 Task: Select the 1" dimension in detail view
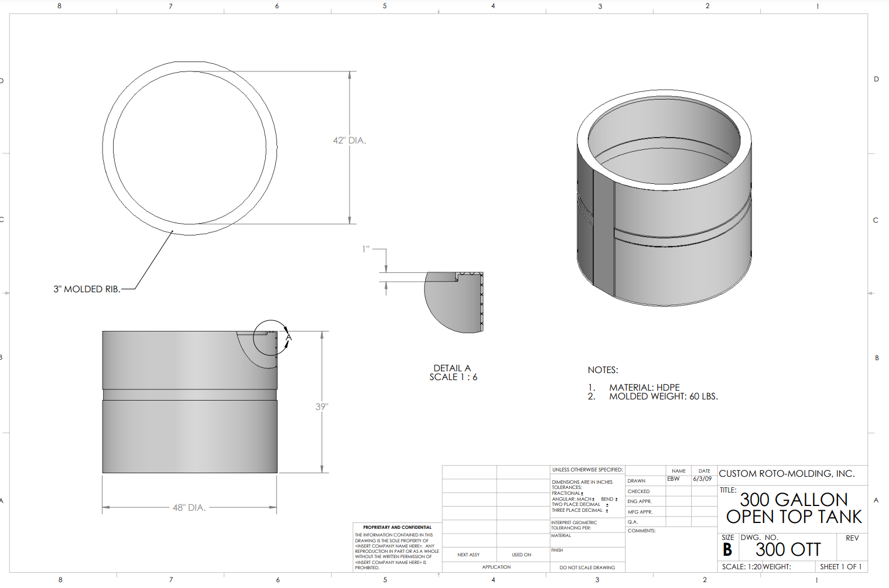(x=365, y=249)
